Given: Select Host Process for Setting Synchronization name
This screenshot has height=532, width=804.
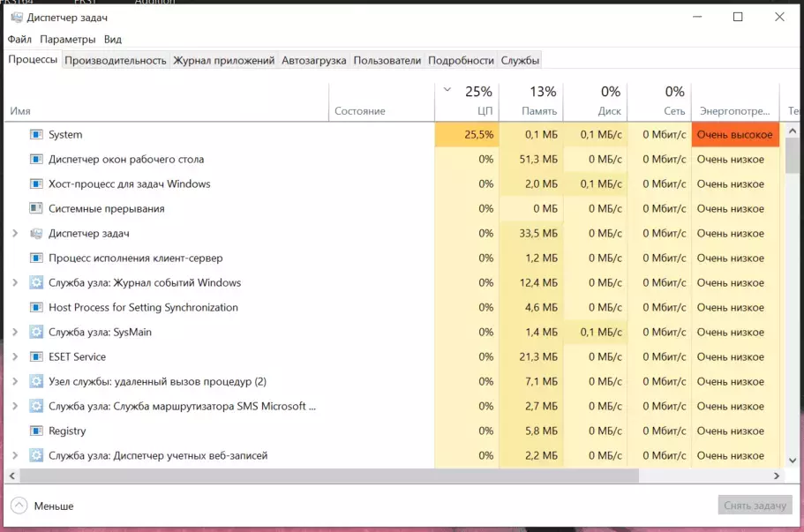Looking at the screenshot, I should click(x=144, y=307).
